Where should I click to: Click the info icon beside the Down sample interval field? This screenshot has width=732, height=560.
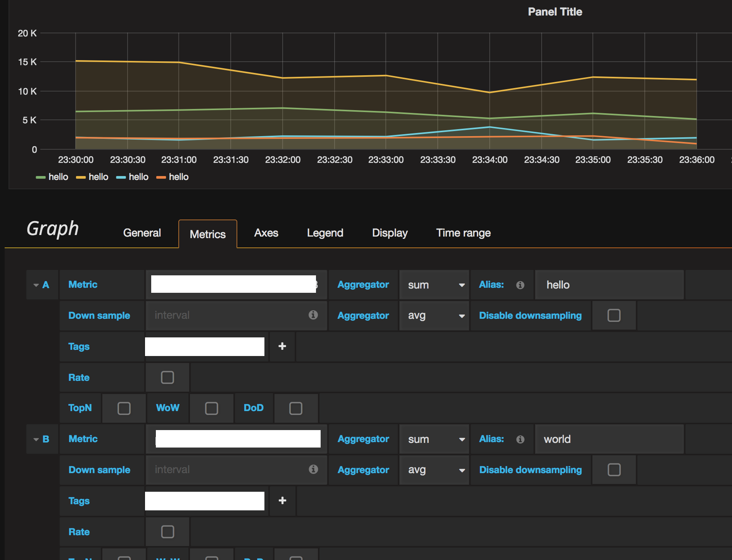tap(313, 315)
